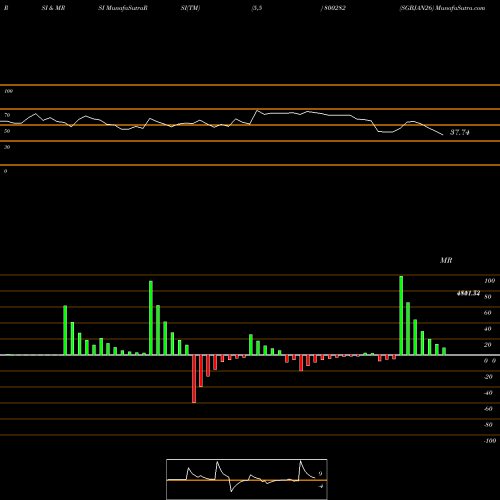
Task: Click the MR axis label -20
Action: (488, 377)
